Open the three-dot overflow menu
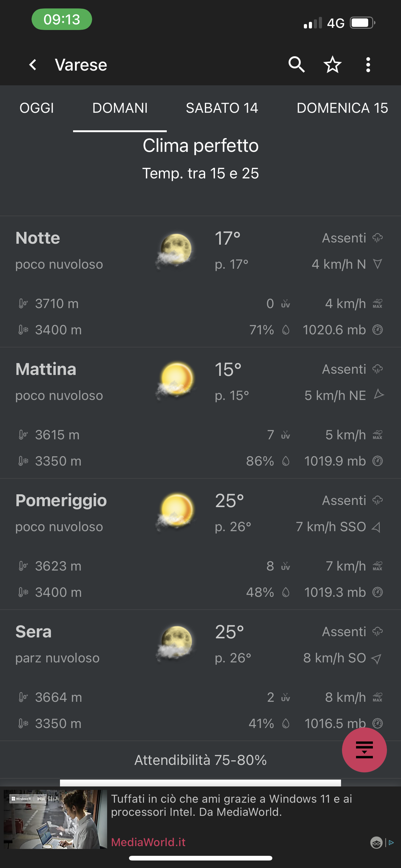The height and width of the screenshot is (868, 401). coord(368,64)
